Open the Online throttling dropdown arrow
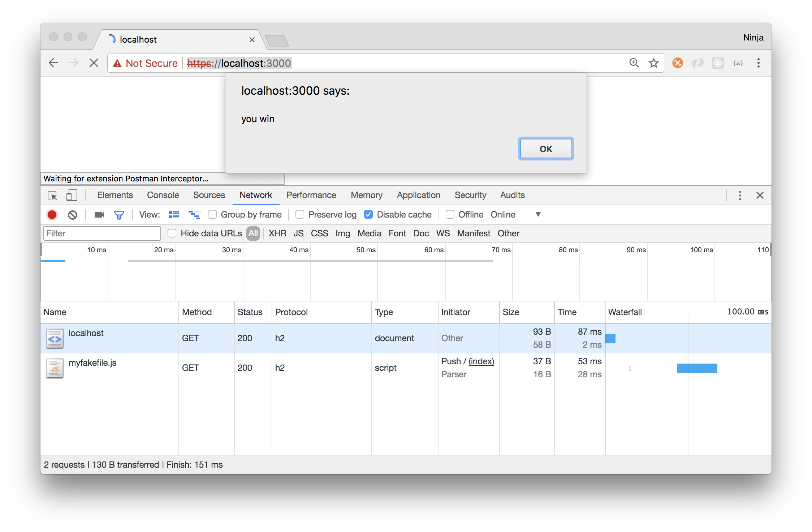The width and height of the screenshot is (812, 532). [538, 214]
